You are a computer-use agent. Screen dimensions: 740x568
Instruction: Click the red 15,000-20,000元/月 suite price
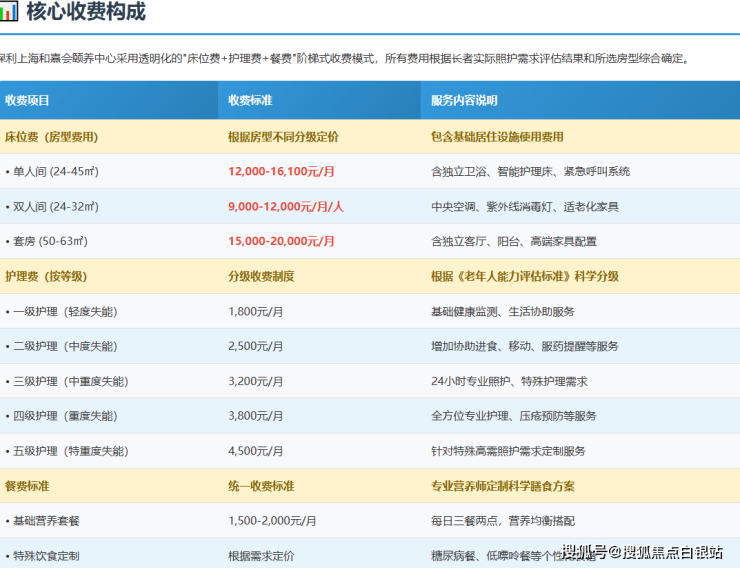[281, 241]
